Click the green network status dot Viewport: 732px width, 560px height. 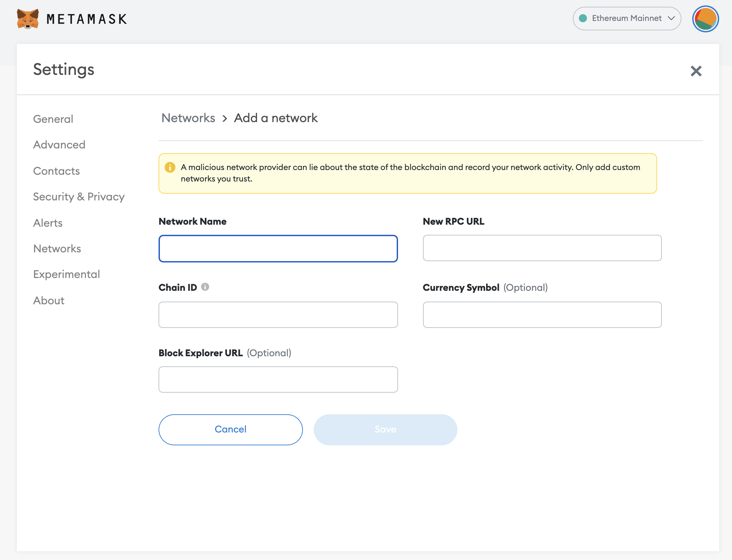584,19
